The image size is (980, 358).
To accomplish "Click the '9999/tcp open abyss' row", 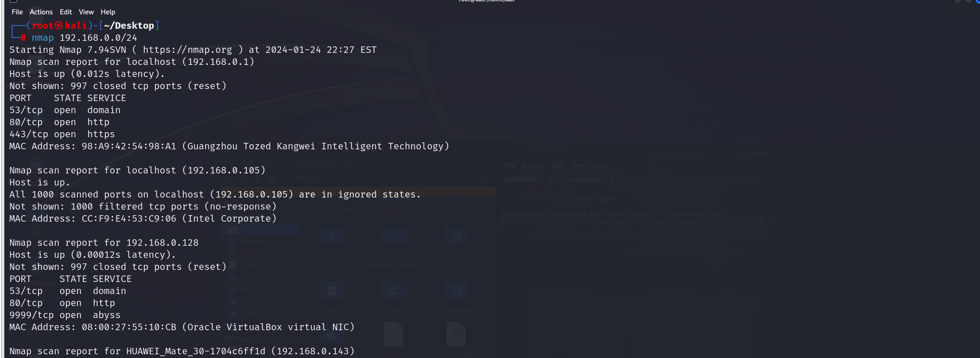I will click(x=65, y=315).
